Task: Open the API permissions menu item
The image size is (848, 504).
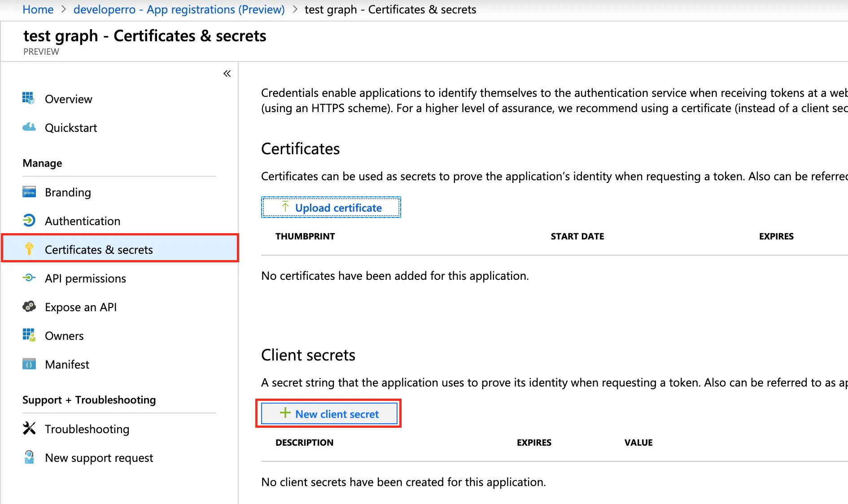Action: tap(85, 278)
